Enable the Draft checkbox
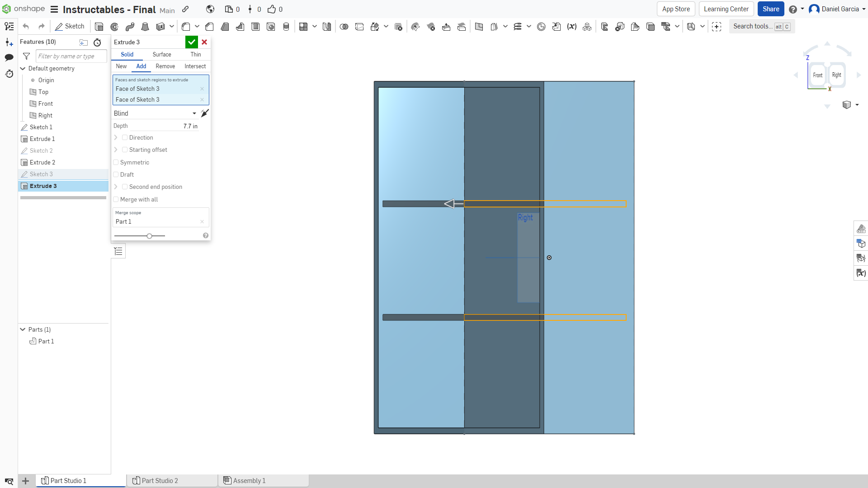This screenshot has height=488, width=868. (116, 174)
